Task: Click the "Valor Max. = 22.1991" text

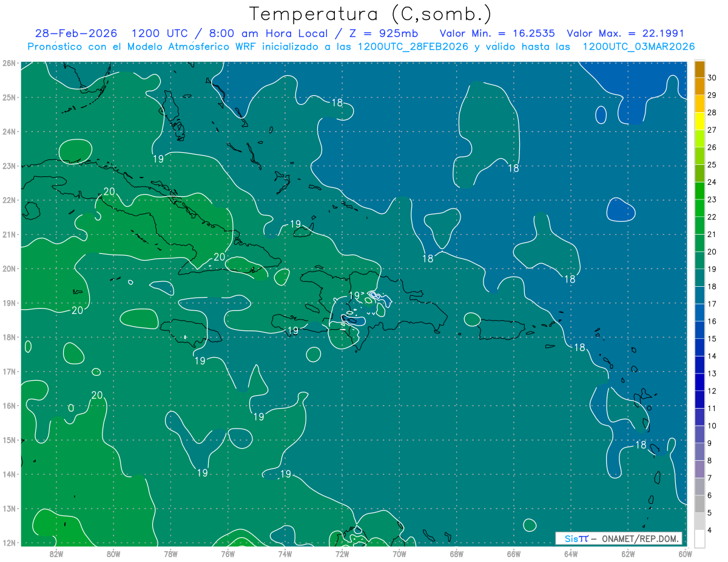Action: point(625,33)
